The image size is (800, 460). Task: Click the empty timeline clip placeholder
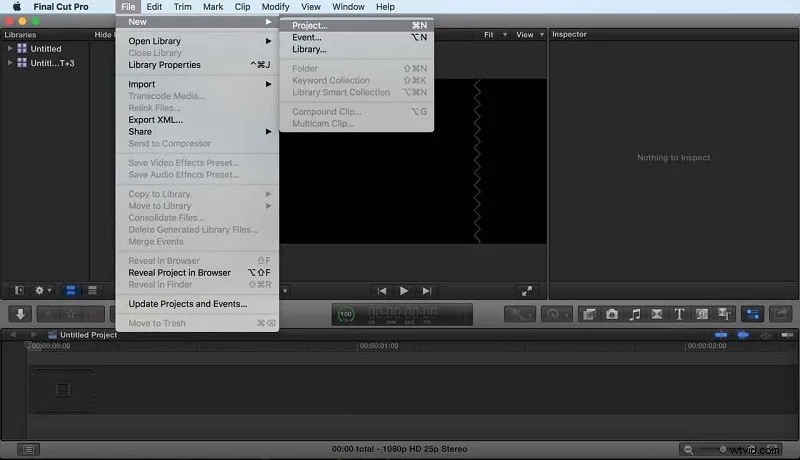(x=63, y=391)
